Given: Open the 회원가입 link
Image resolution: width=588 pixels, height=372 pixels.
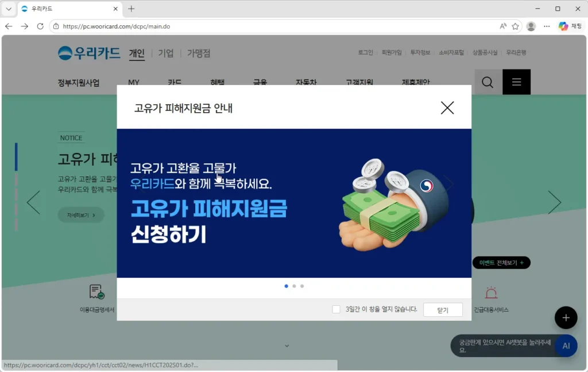Looking at the screenshot, I should point(392,52).
